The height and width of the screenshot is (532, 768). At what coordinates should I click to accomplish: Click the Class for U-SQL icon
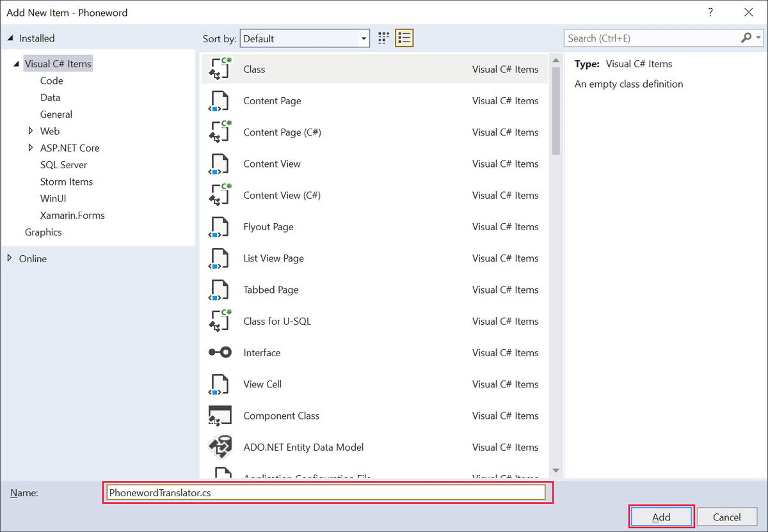point(220,321)
